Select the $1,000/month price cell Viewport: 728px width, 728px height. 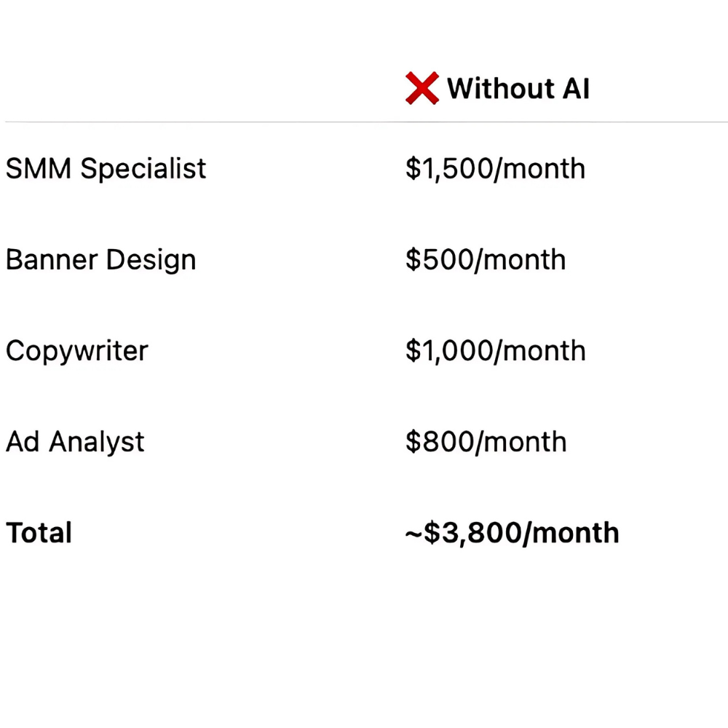click(x=495, y=351)
